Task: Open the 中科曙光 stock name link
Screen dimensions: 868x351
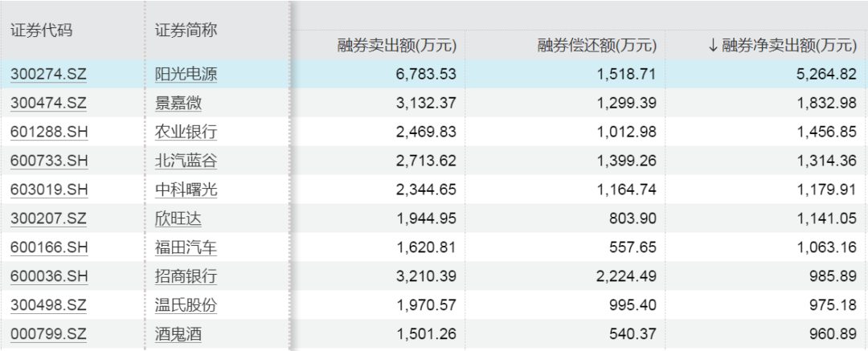Action: point(186,190)
